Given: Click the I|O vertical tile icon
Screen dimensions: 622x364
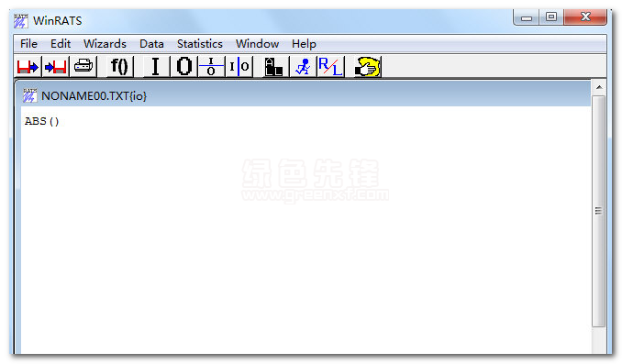Looking at the screenshot, I should click(239, 66).
